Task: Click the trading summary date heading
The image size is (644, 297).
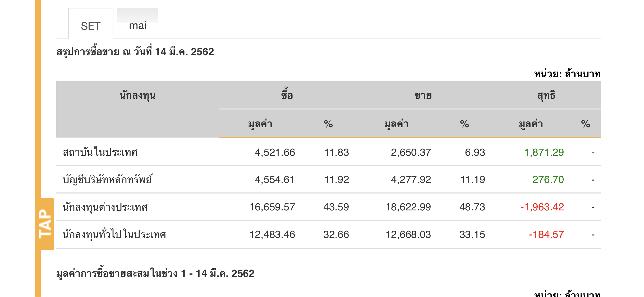Action: [x=135, y=52]
